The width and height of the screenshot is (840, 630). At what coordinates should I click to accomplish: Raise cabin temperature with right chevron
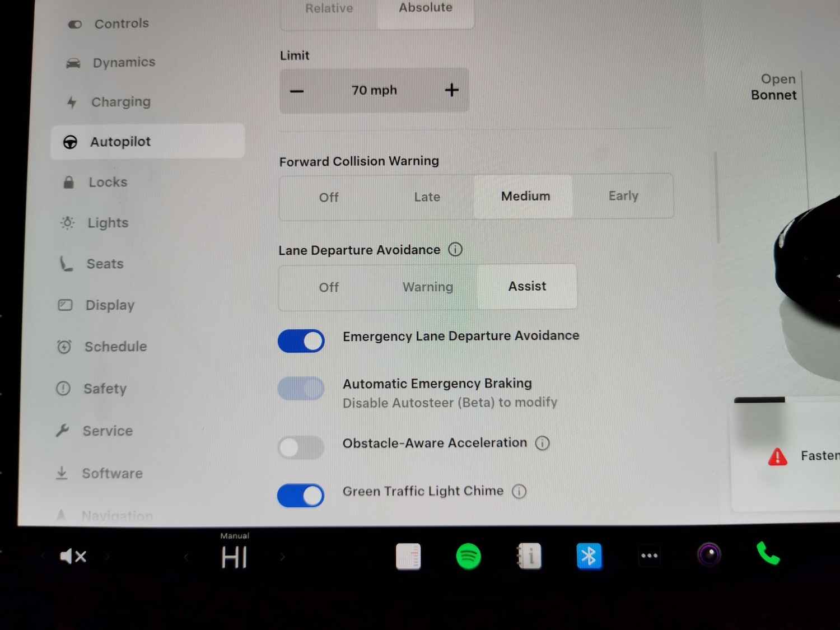point(282,557)
